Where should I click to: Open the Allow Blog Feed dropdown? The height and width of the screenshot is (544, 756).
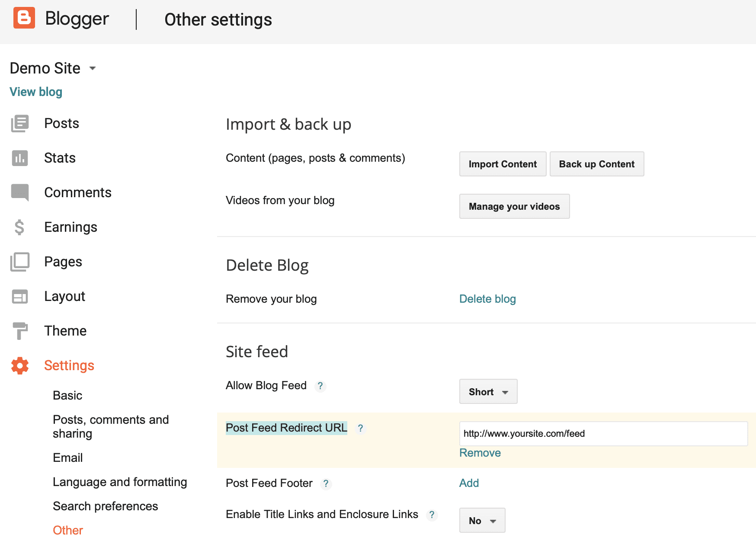[x=488, y=391]
